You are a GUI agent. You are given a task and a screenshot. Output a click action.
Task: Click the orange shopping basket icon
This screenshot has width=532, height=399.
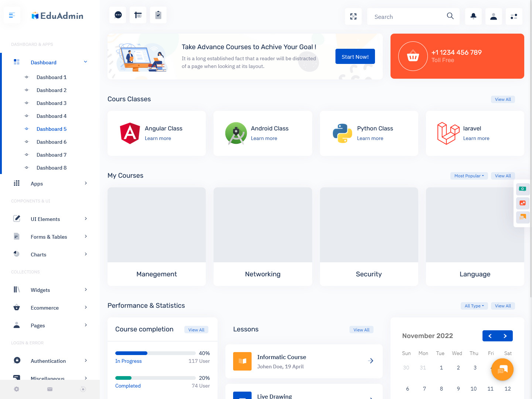tap(413, 56)
